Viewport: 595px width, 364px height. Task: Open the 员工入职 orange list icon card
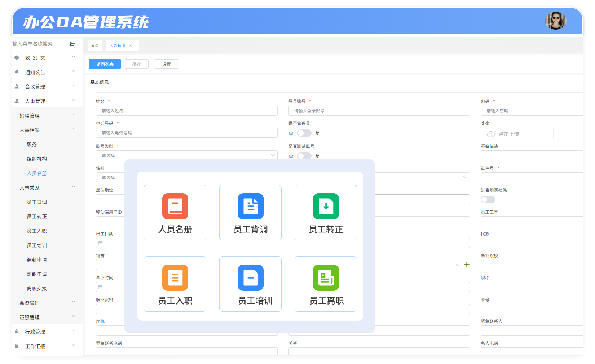pyautogui.click(x=175, y=284)
